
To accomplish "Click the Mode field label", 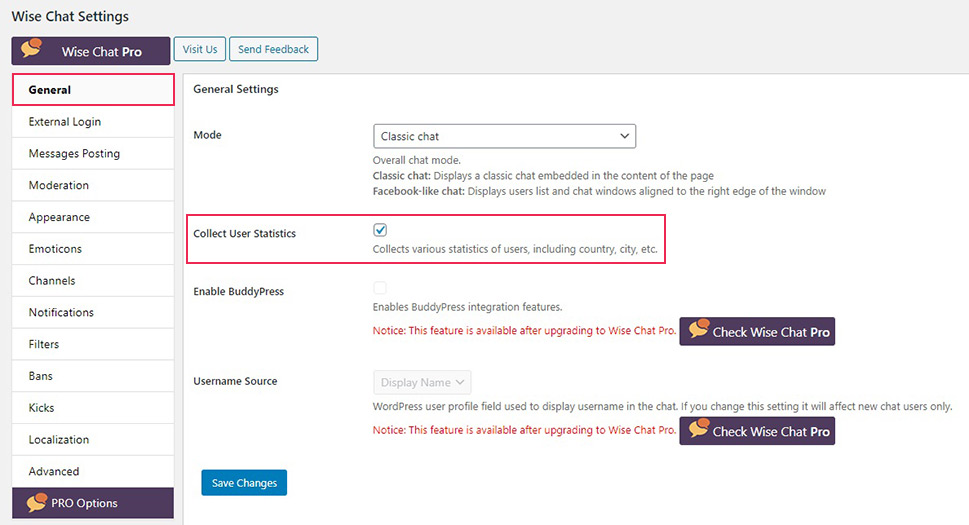I will [207, 135].
